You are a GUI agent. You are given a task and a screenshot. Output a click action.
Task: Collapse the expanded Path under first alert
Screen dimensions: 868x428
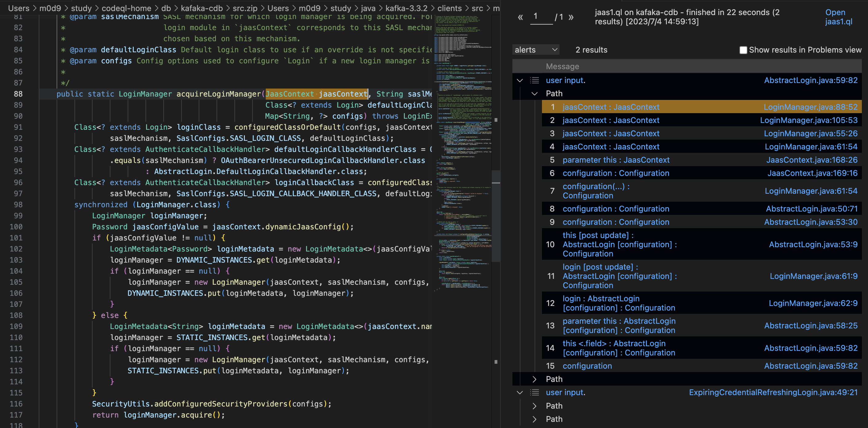coord(534,93)
